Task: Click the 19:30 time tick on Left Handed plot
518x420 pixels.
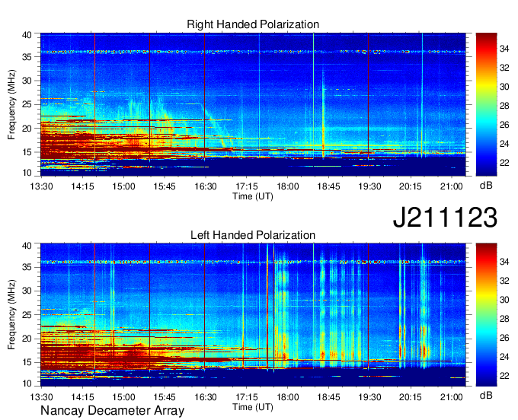Action: coord(369,397)
